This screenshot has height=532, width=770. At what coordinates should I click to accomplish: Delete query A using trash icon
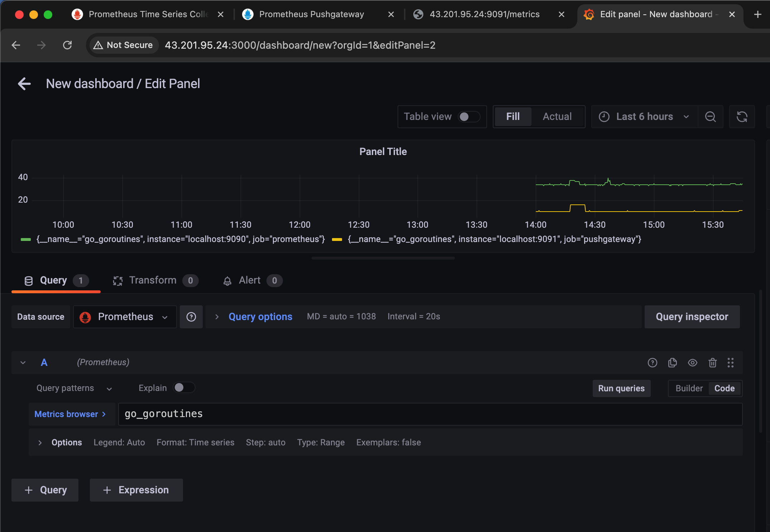[x=712, y=363]
